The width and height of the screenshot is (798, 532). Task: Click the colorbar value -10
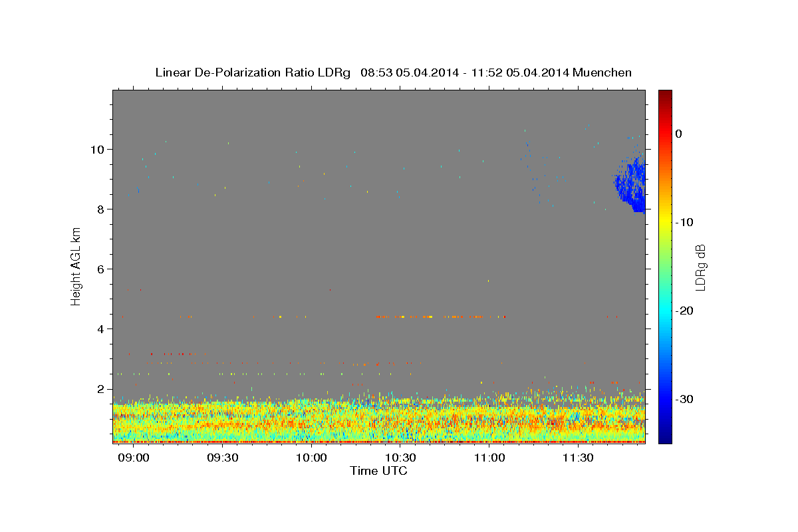coord(686,222)
